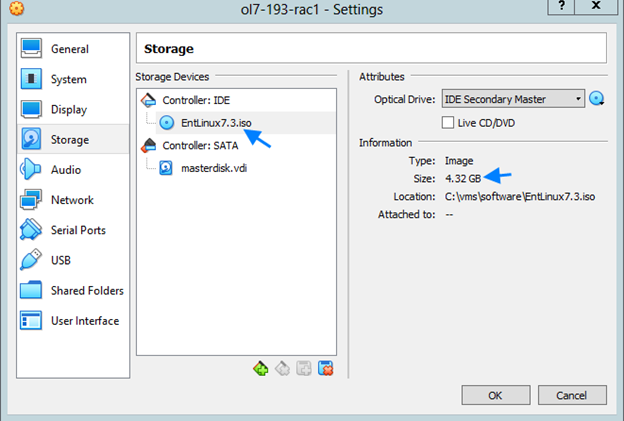Click the System chip icon

pyautogui.click(x=31, y=79)
